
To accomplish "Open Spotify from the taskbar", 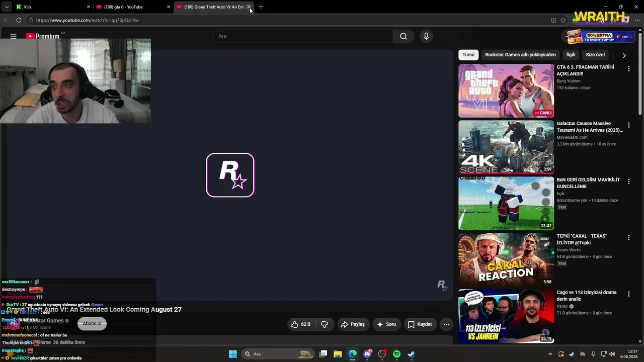I will [x=396, y=354].
